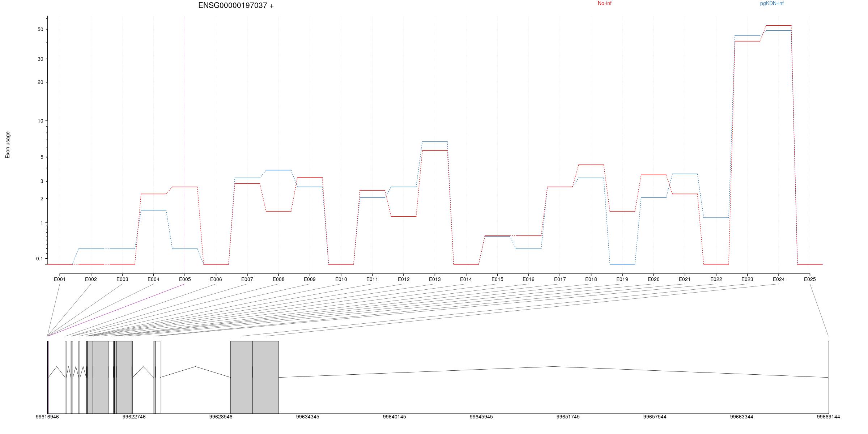Click the blue pgKDN-inf segment above E008
This screenshot has width=868, height=434.
point(278,170)
